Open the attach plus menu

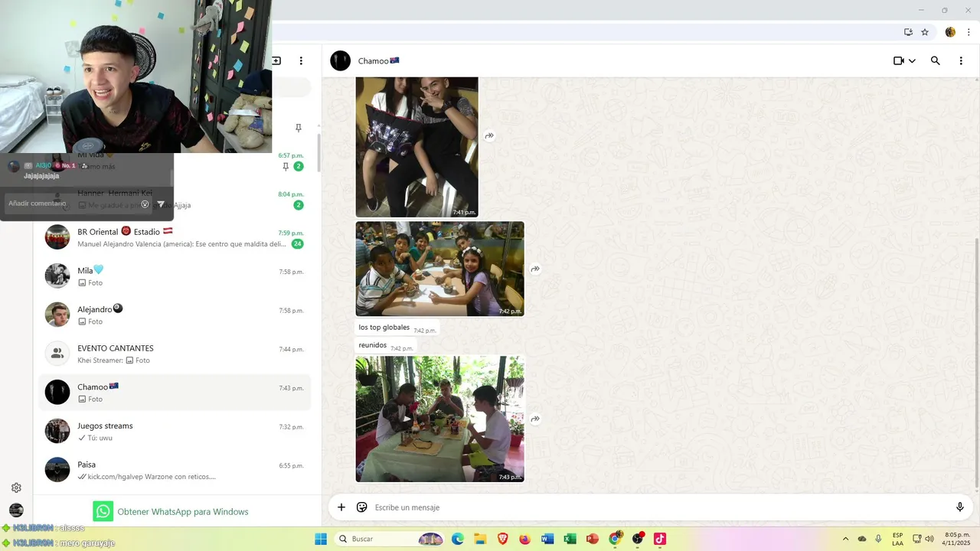(341, 507)
